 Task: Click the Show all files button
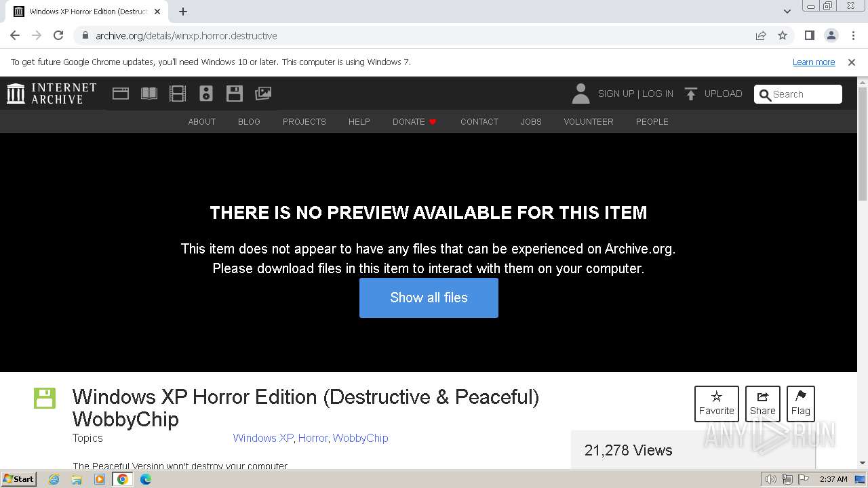[429, 298]
